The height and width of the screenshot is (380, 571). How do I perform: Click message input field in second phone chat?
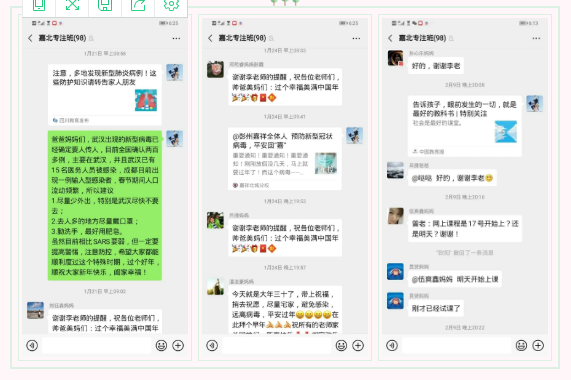coord(276,345)
